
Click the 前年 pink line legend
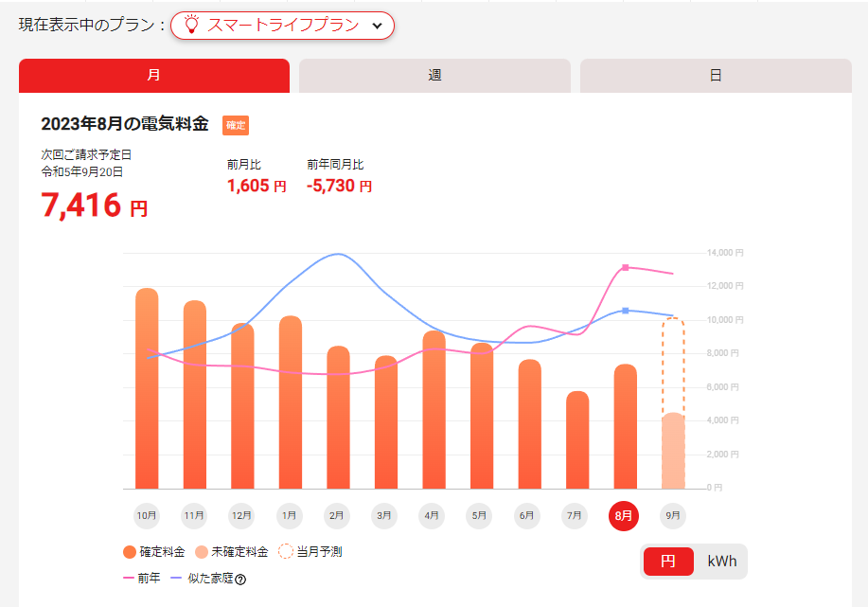click(130, 578)
